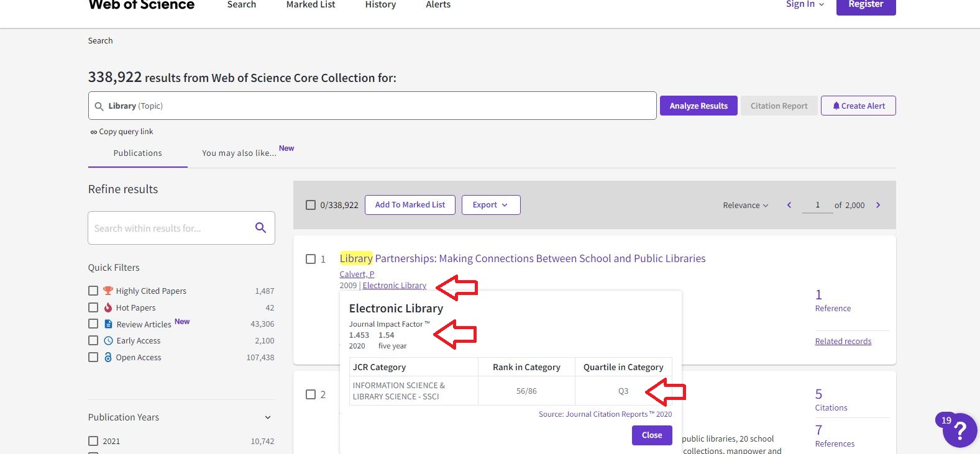Click the Highly Cited Papers trophy icon
The height and width of the screenshot is (454, 980).
(108, 291)
